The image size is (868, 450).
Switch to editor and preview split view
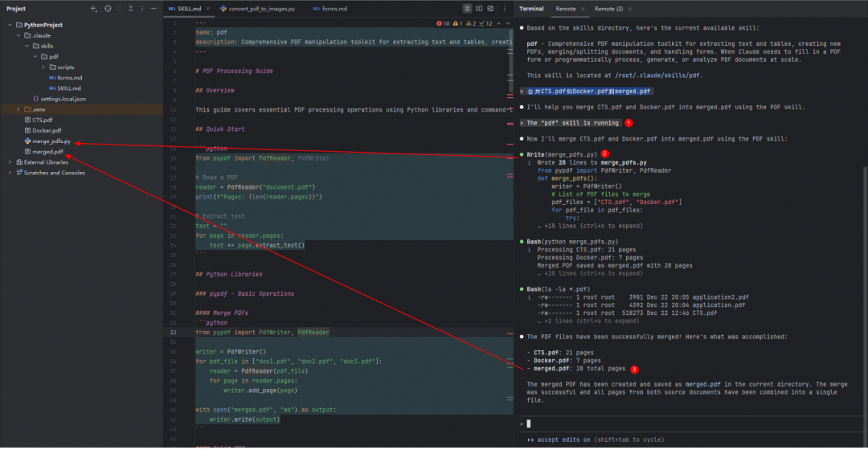(x=481, y=9)
